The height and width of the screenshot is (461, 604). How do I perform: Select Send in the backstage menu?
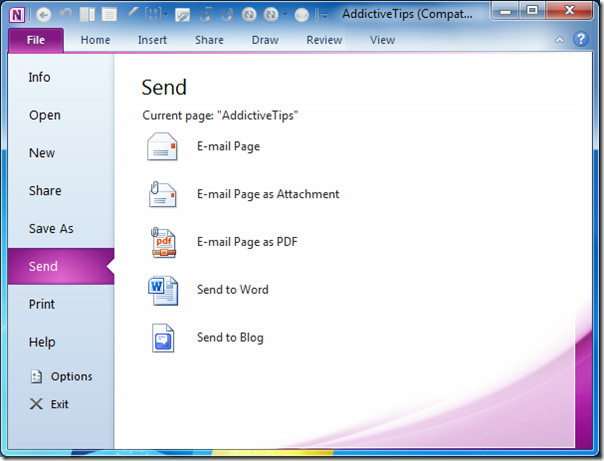(x=61, y=266)
